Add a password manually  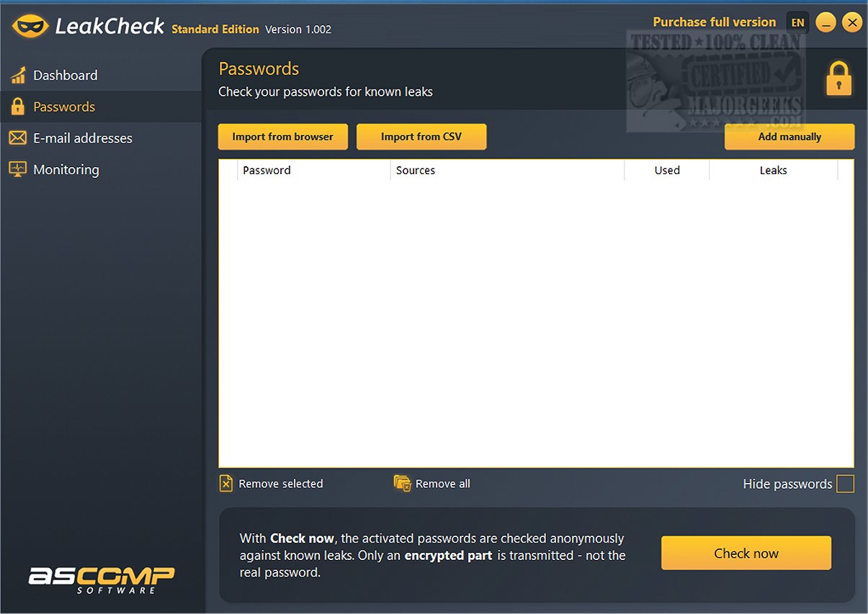[789, 137]
